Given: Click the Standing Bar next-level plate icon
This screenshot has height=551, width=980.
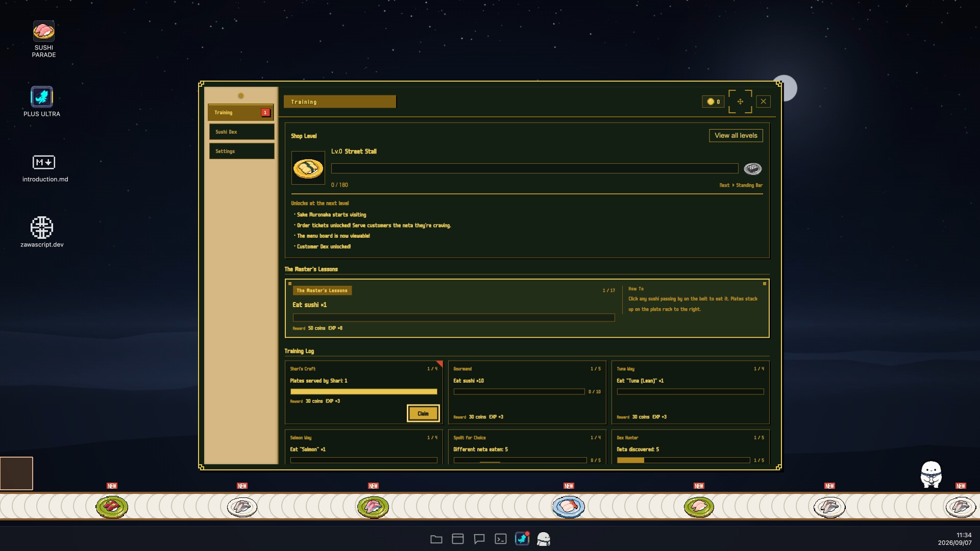Looking at the screenshot, I should pyautogui.click(x=753, y=168).
